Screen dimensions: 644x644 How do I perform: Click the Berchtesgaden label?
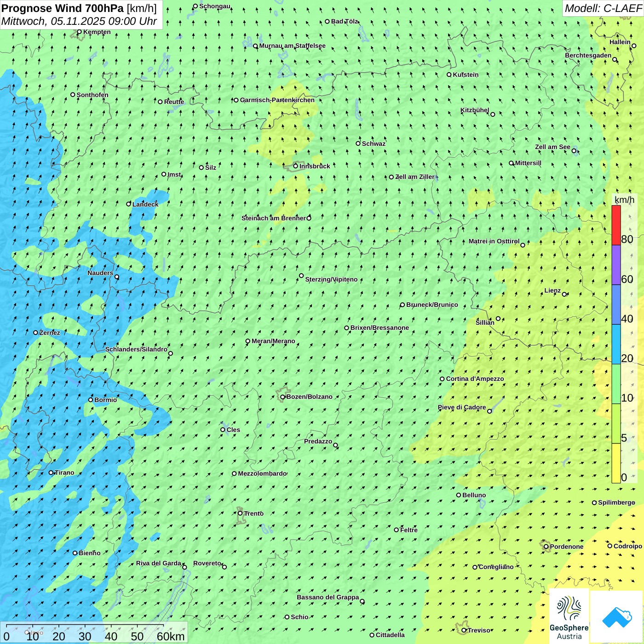pos(588,55)
